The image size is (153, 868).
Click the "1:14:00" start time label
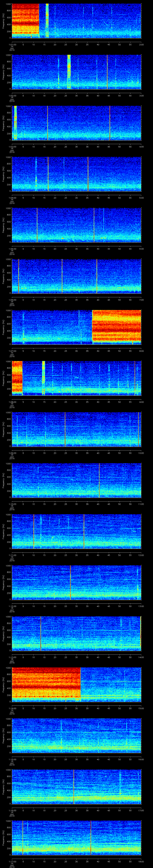click(12, 708)
